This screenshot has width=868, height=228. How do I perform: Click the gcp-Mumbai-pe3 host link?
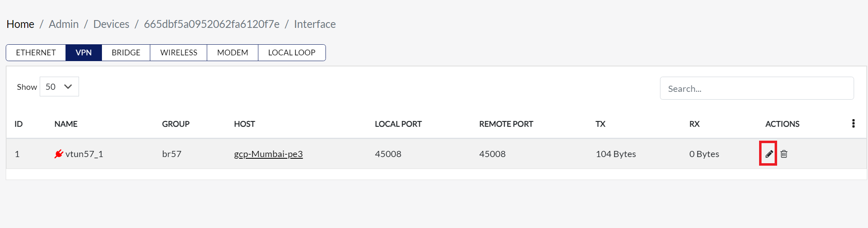268,154
